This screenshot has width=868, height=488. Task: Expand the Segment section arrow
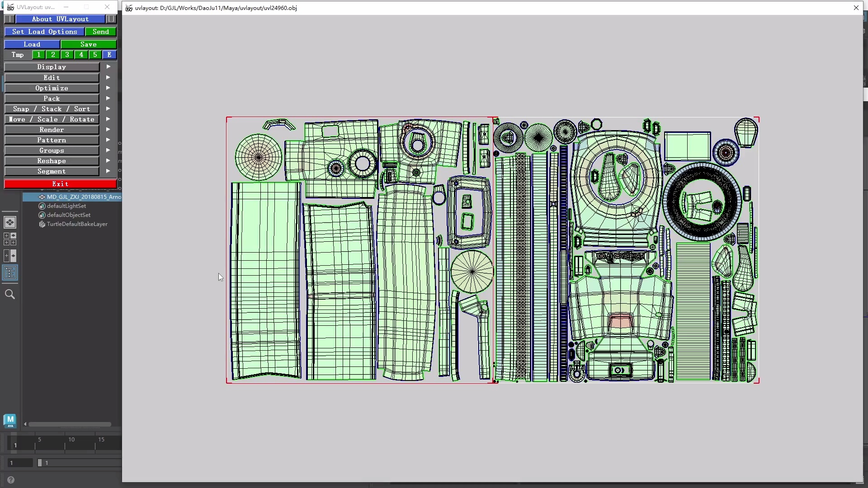pyautogui.click(x=108, y=171)
